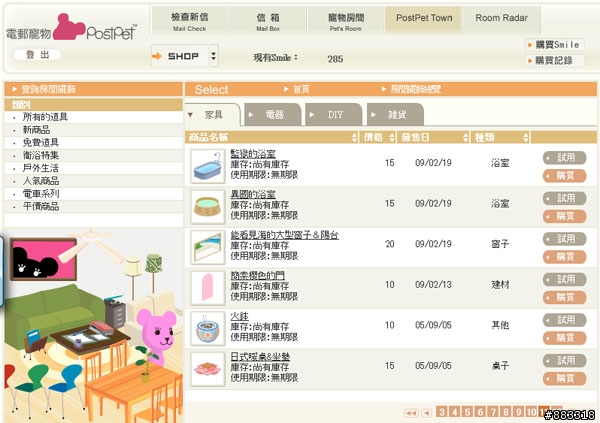Screen dimensions: 600x423
Task: Open sea-view window item thumbnail
Action: 208,248
